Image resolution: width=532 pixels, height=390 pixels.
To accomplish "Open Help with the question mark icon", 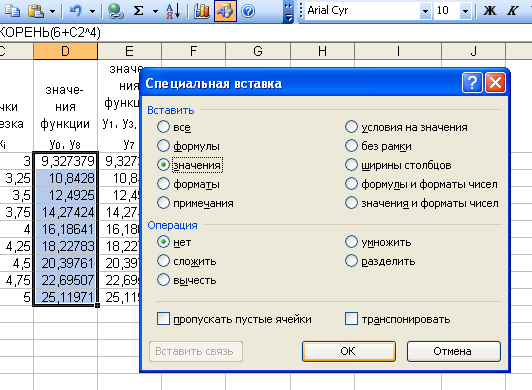I will [248, 11].
